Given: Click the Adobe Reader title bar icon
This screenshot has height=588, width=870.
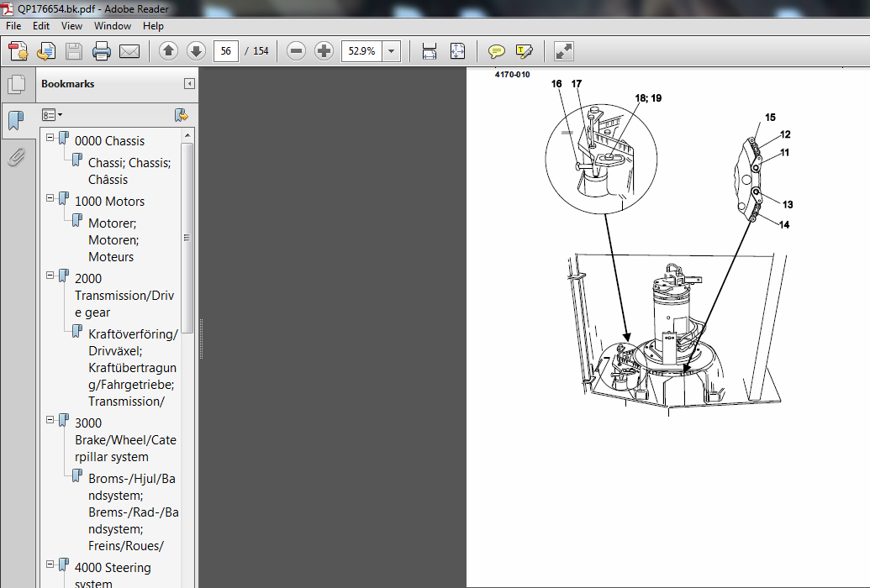Looking at the screenshot, I should tap(8, 8).
